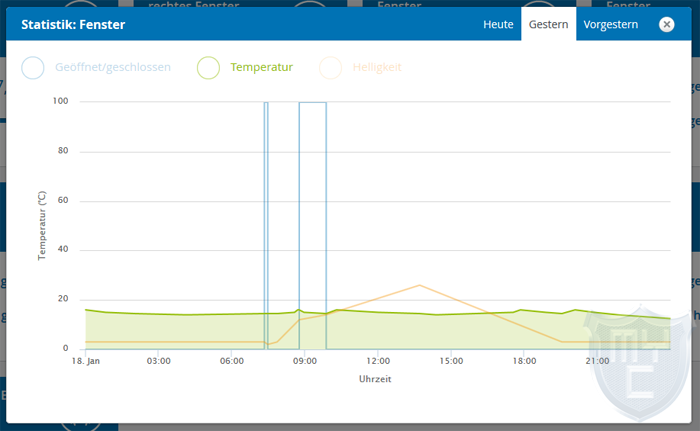Close the Statistik: Fenster dialog

click(667, 24)
